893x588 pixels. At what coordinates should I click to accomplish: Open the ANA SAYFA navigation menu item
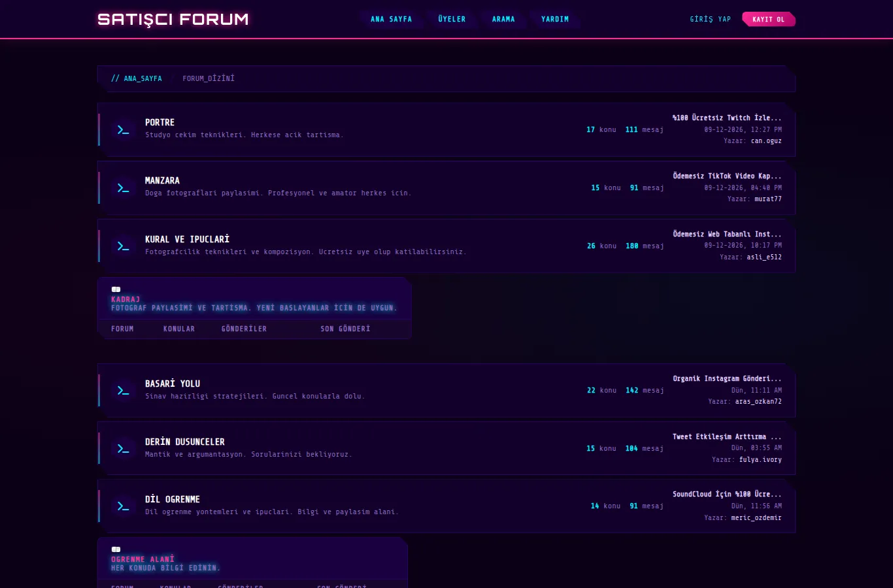(391, 19)
